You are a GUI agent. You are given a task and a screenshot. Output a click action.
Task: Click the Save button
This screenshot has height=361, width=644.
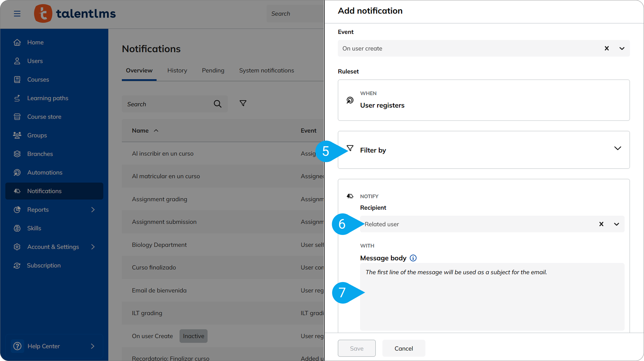356,348
